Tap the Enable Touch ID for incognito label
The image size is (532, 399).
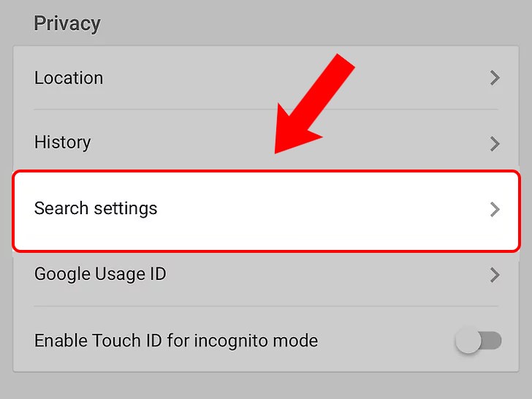(176, 341)
